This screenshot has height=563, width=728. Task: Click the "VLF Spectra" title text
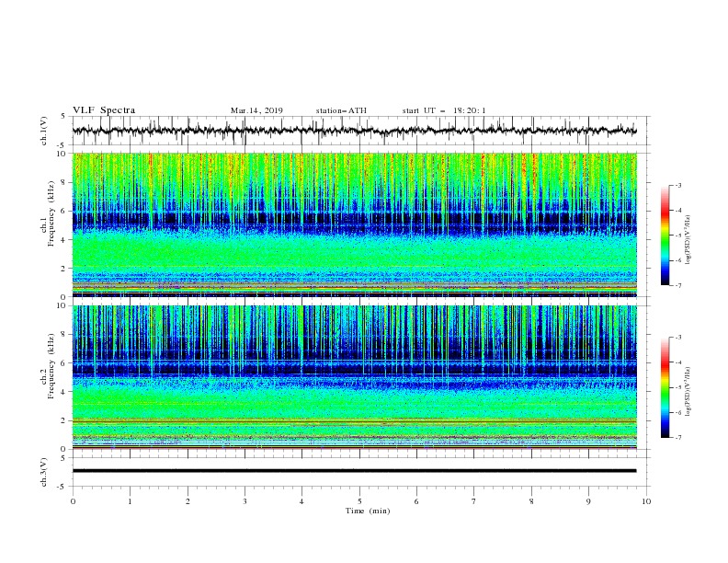[x=104, y=110]
